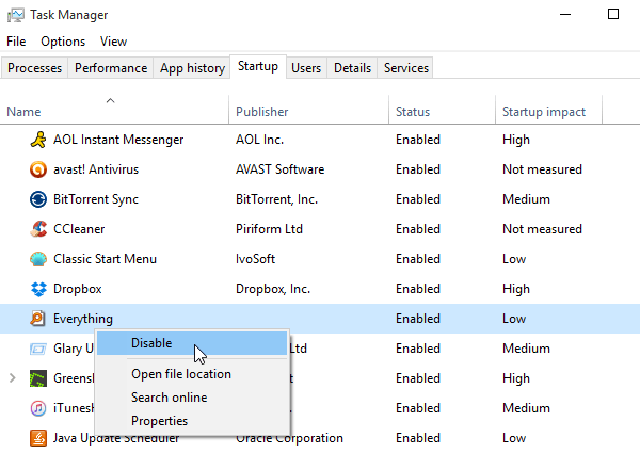Sort the list by Name column
The width and height of the screenshot is (640, 453).
(x=24, y=112)
